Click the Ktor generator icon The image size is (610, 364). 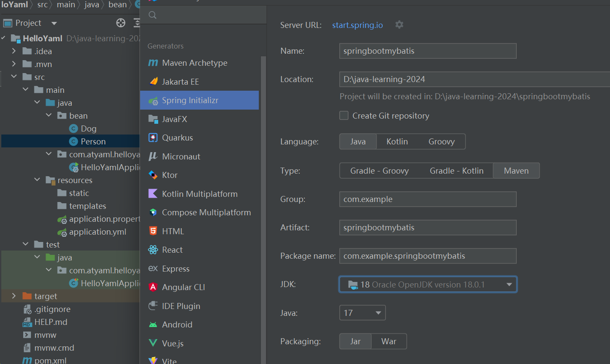coord(153,175)
